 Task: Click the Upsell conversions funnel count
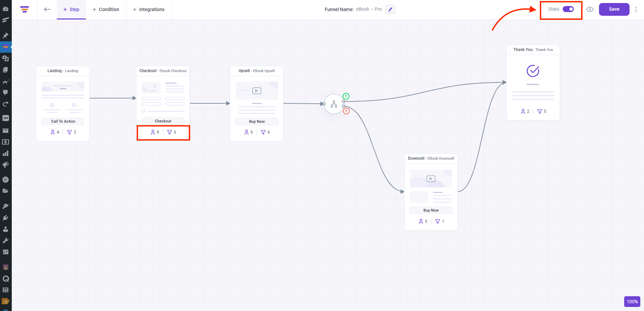[265, 132]
